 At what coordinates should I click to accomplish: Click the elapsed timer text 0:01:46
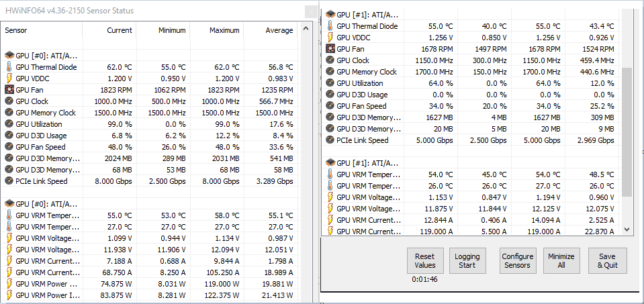tap(424, 280)
